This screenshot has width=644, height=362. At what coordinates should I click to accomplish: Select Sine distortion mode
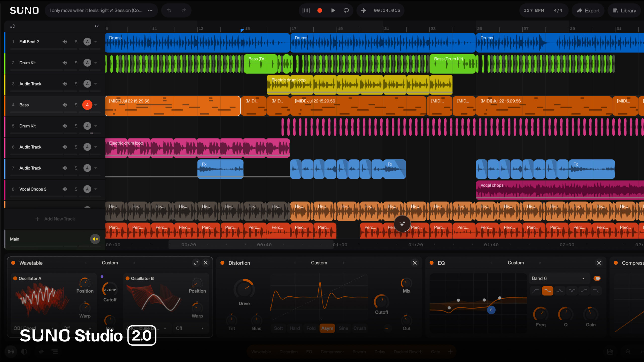pyautogui.click(x=343, y=328)
